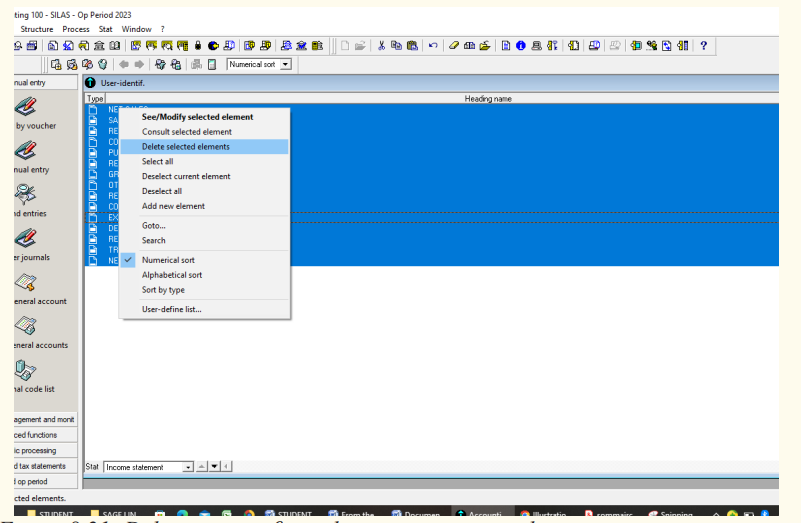Click the 'ic processing' sidebar button
Image resolution: width=801 pixels, height=523 pixels.
click(45, 450)
